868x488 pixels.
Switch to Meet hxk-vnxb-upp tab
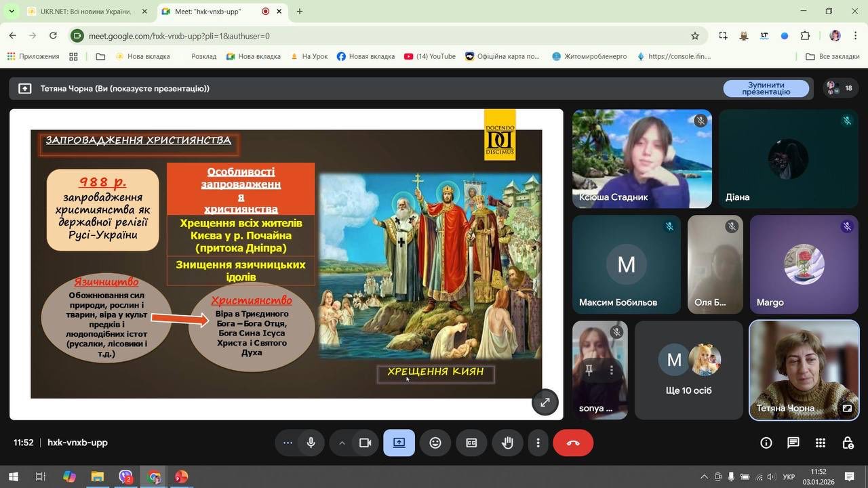[216, 12]
